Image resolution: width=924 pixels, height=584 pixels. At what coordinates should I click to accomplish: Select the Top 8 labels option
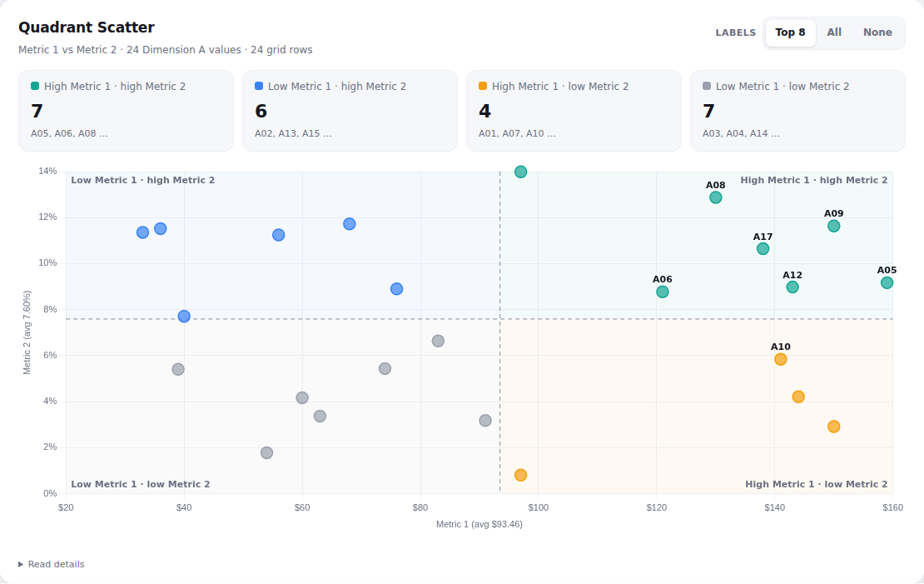point(790,32)
